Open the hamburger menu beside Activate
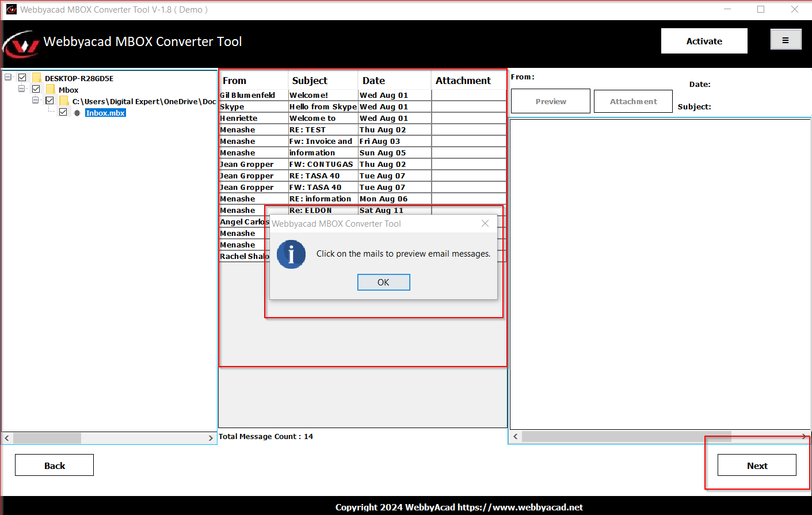 786,39
